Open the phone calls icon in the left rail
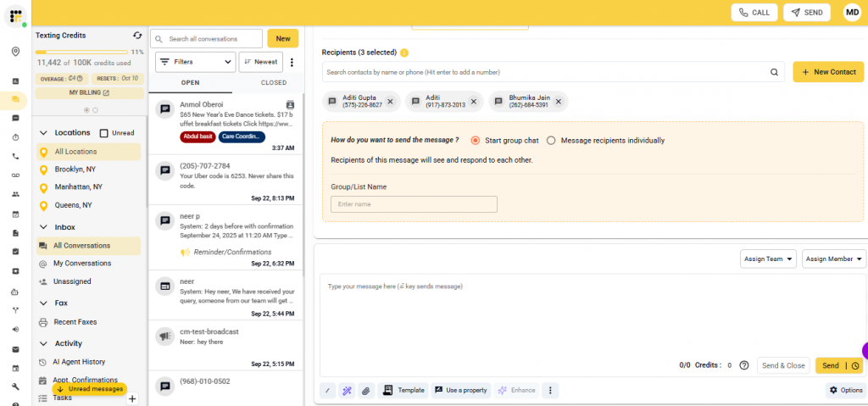Image resolution: width=868 pixels, height=406 pixels. click(x=15, y=157)
